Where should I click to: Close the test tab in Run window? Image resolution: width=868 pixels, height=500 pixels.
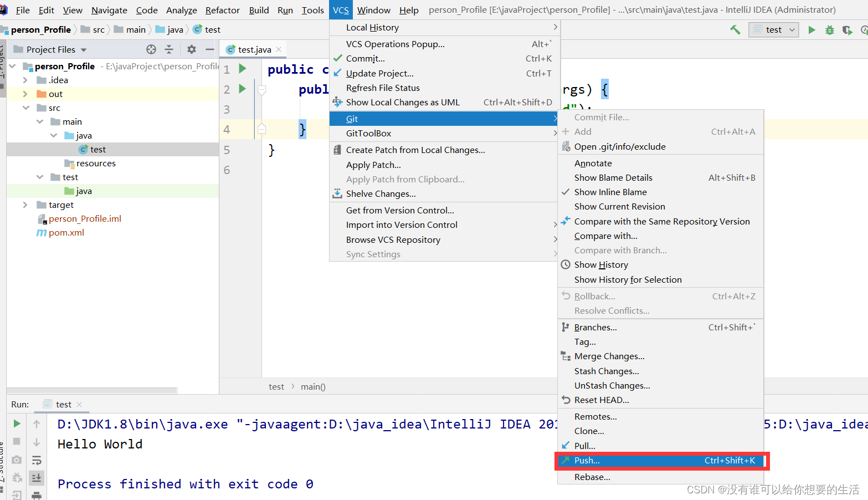coord(79,405)
